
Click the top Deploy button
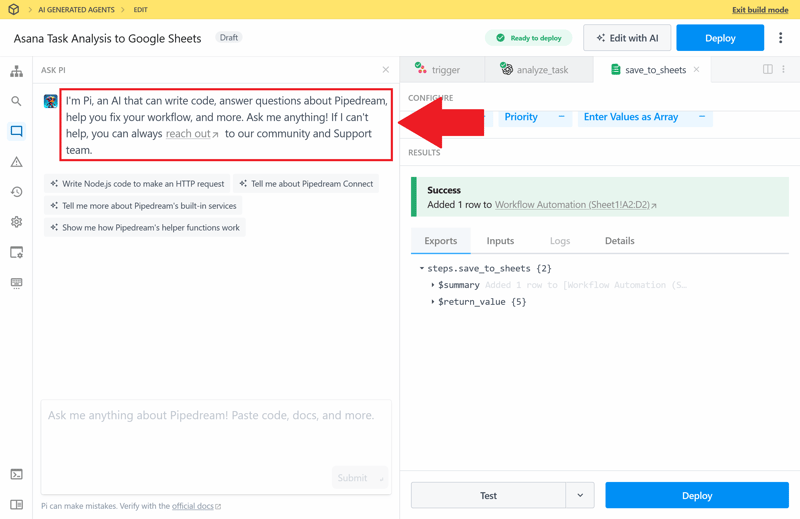click(x=720, y=38)
